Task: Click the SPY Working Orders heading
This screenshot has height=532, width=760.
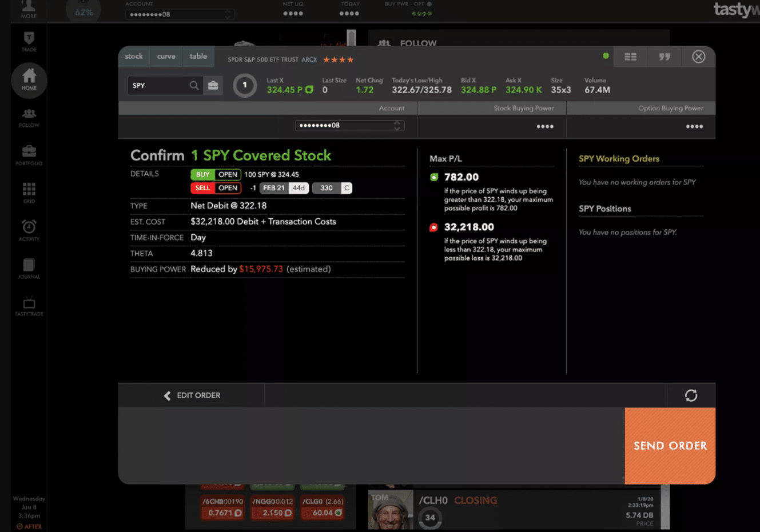Action: [x=619, y=159]
